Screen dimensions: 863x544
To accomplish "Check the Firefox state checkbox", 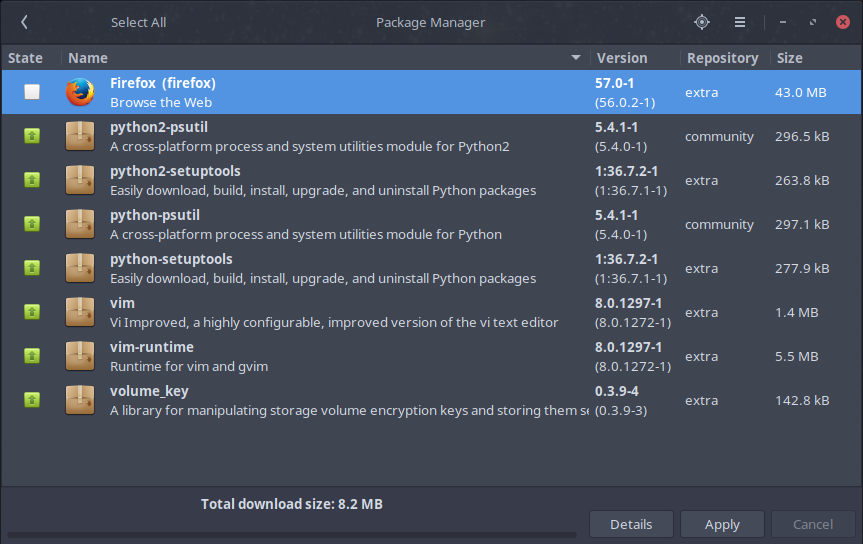I will pos(32,92).
